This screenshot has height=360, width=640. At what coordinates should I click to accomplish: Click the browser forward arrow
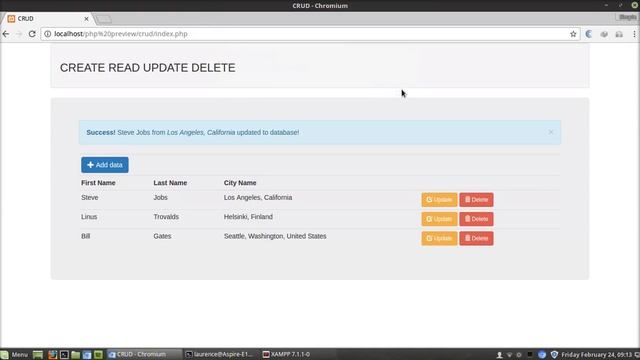coord(19,34)
